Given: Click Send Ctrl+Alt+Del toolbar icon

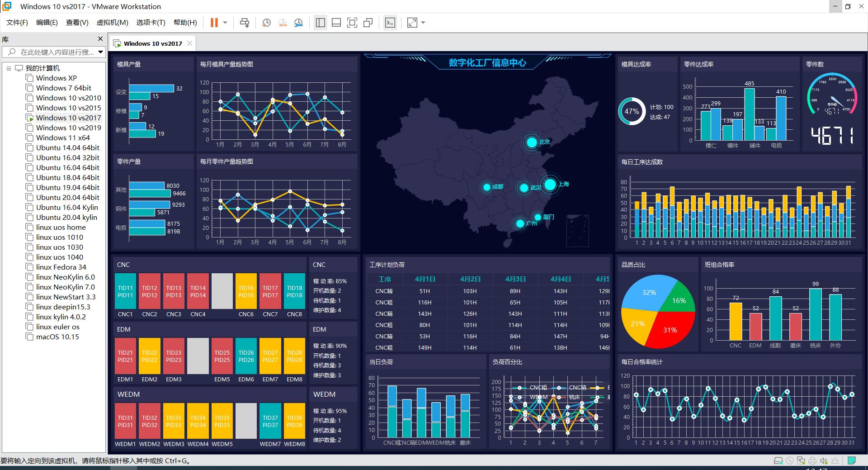Looking at the screenshot, I should (x=245, y=23).
